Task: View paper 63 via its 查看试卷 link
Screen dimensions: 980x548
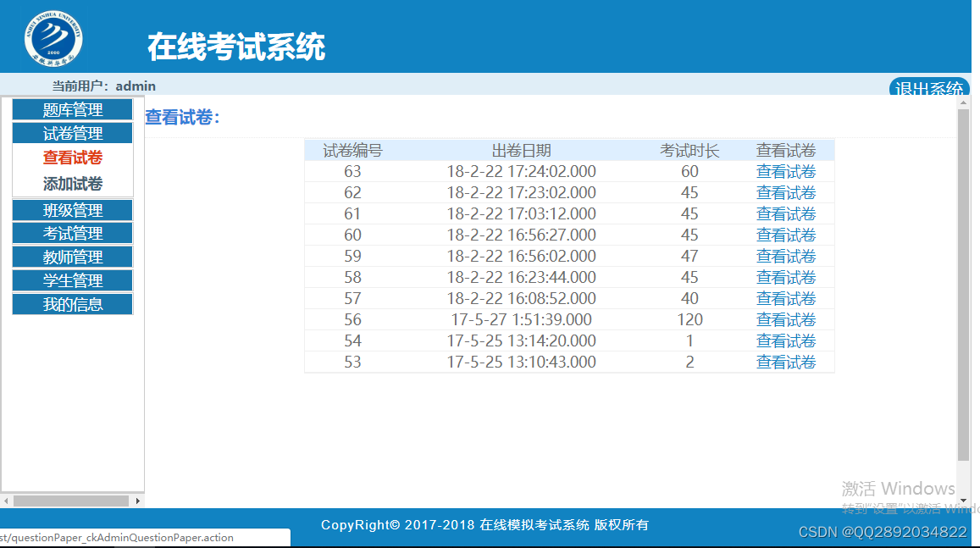Action: click(x=785, y=171)
